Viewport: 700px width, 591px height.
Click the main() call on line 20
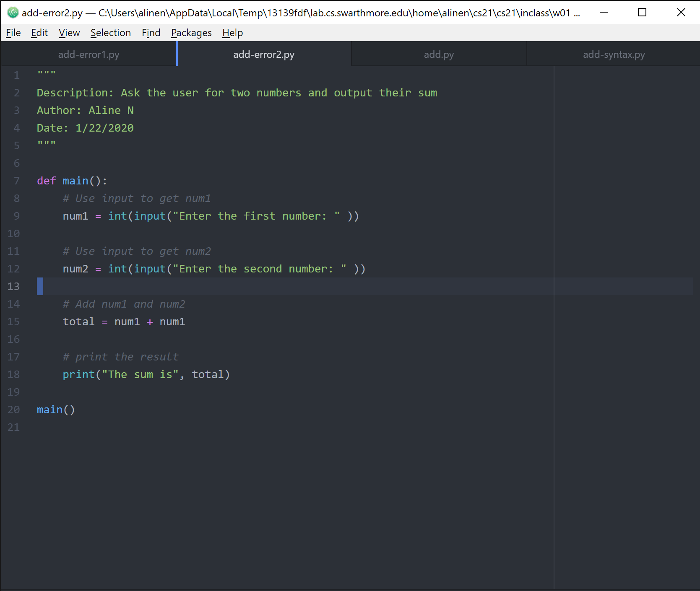(x=55, y=410)
